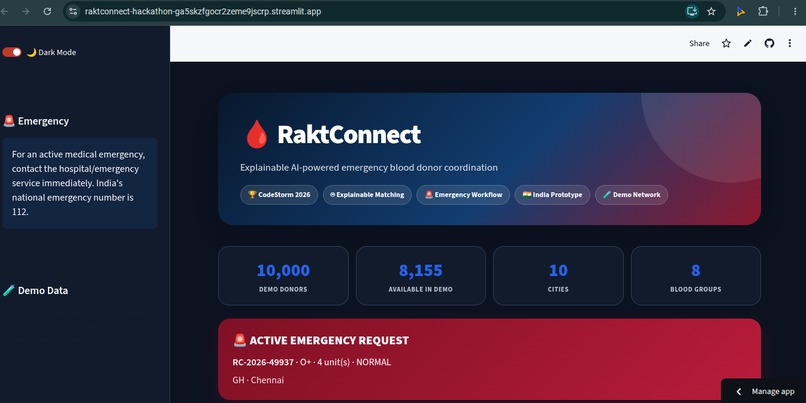
Task: Open the browser three-dot menu
Action: [x=795, y=11]
